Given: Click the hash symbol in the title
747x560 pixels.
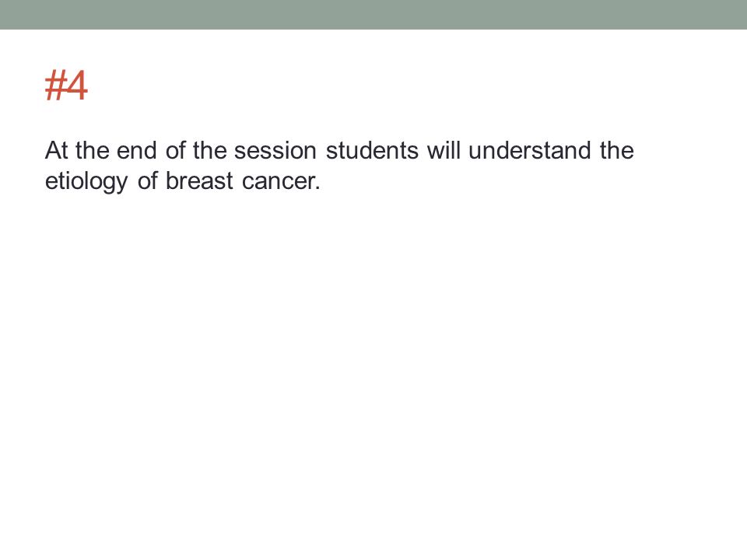Looking at the screenshot, I should (x=54, y=86).
